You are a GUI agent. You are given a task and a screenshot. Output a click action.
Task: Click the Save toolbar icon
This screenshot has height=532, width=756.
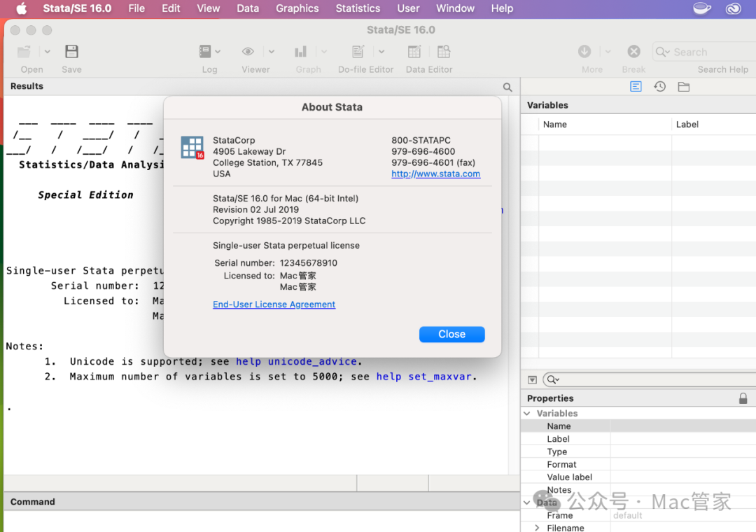(x=71, y=52)
